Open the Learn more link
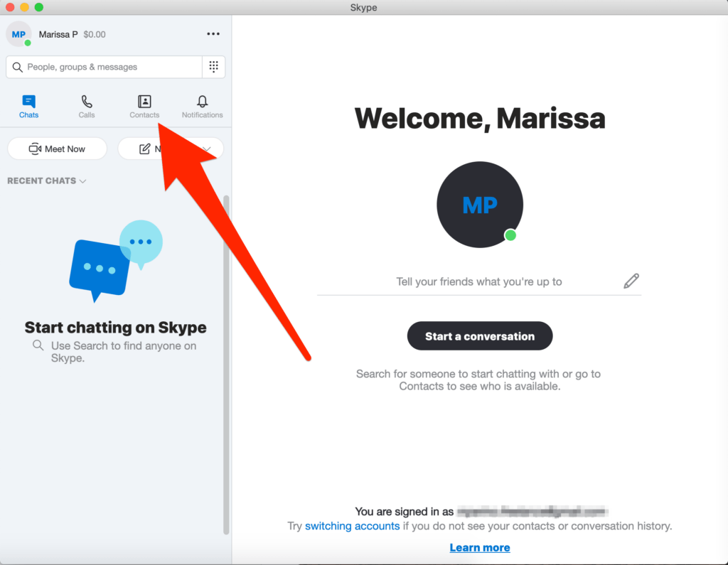The height and width of the screenshot is (565, 728). point(480,547)
